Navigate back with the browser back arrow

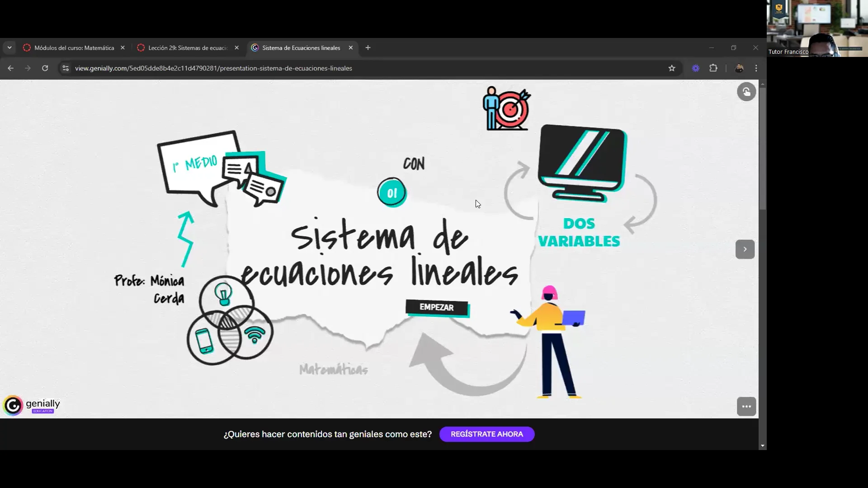tap(11, 68)
